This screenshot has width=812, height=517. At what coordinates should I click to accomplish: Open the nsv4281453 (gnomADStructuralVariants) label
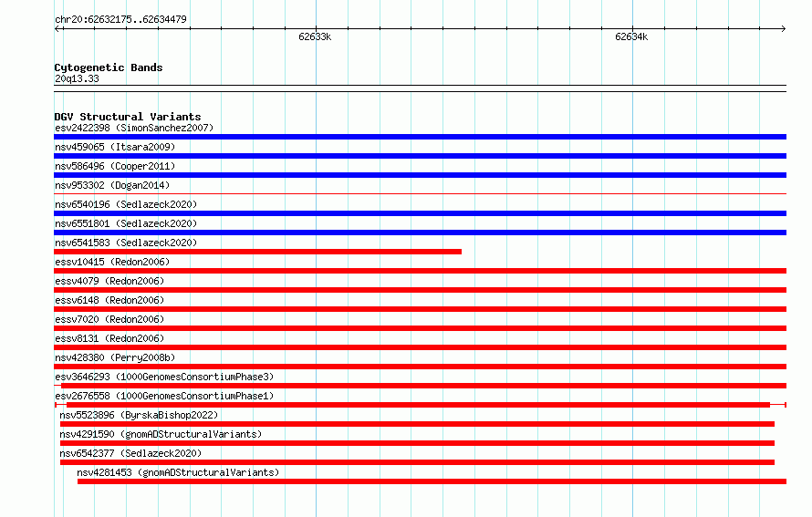click(178, 472)
